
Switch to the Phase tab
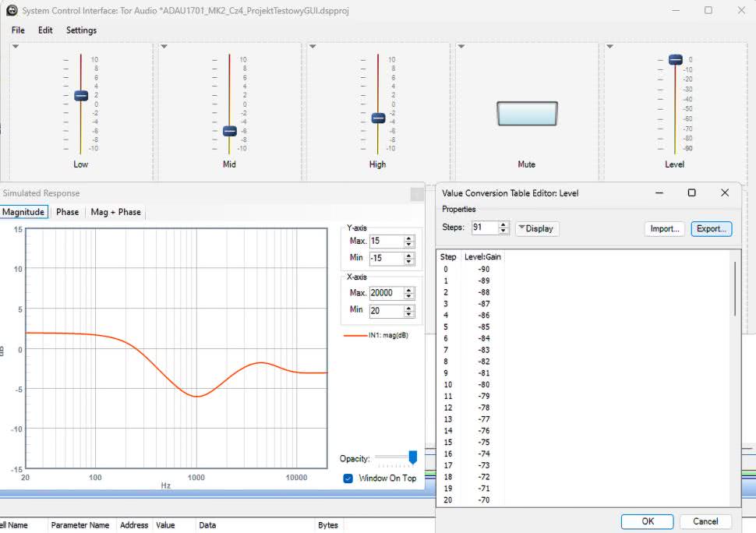pyautogui.click(x=68, y=212)
